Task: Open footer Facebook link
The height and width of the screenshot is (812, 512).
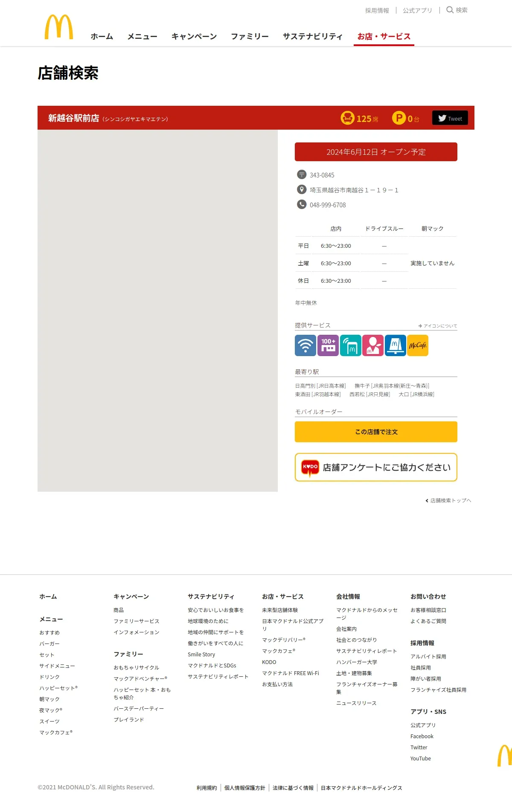Action: 422,736
